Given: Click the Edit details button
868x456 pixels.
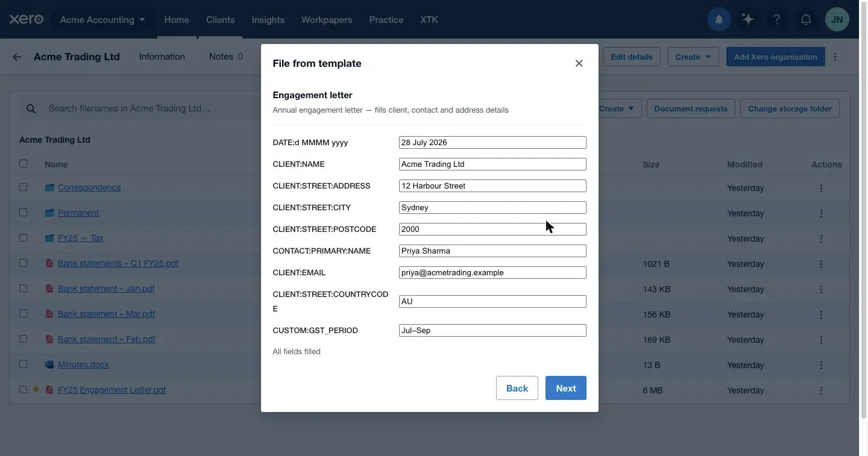Looking at the screenshot, I should coord(631,57).
